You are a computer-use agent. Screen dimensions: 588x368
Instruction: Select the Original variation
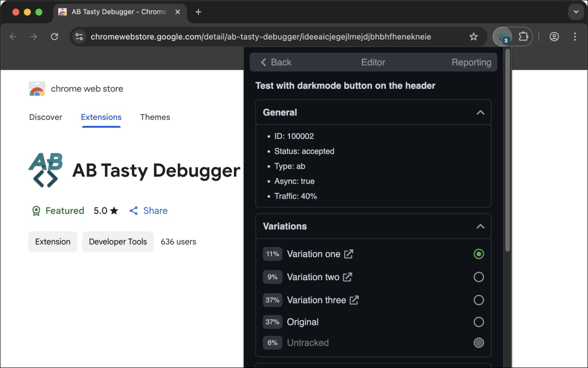point(479,322)
